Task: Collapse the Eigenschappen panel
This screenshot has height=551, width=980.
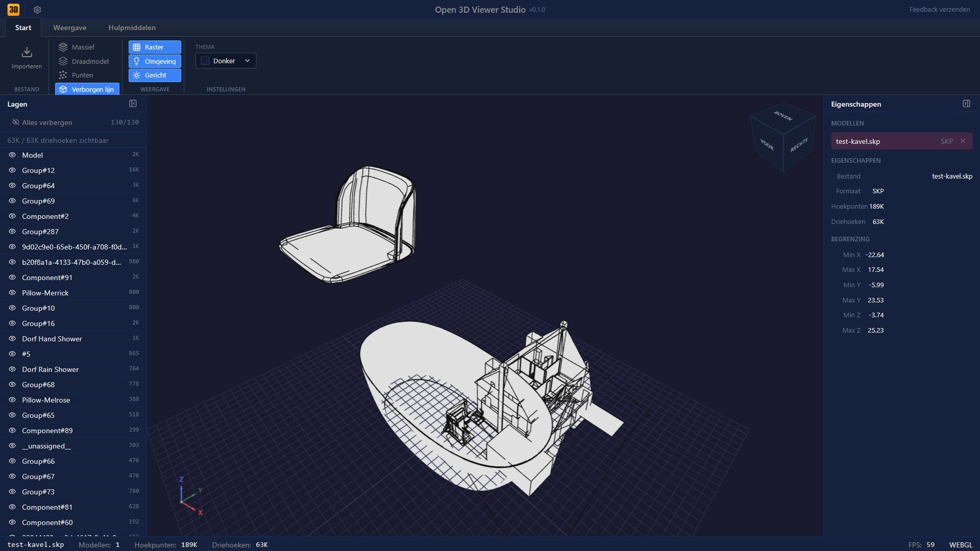Action: coord(966,104)
